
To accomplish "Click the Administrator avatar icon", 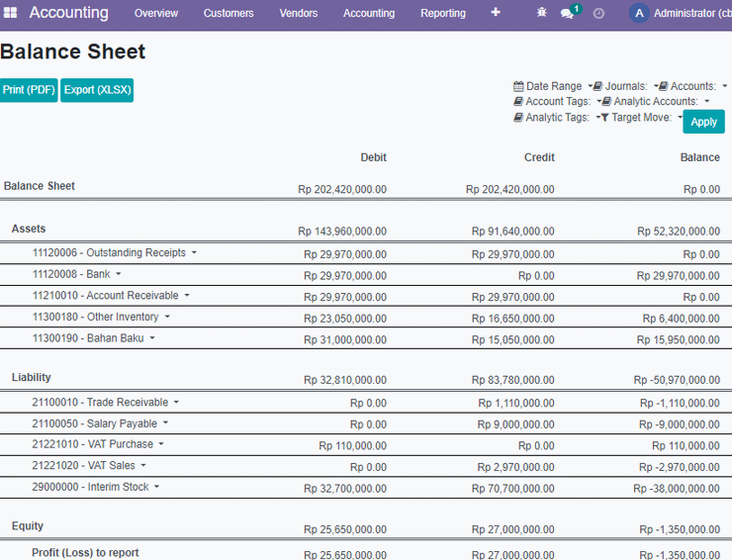I will click(x=639, y=13).
